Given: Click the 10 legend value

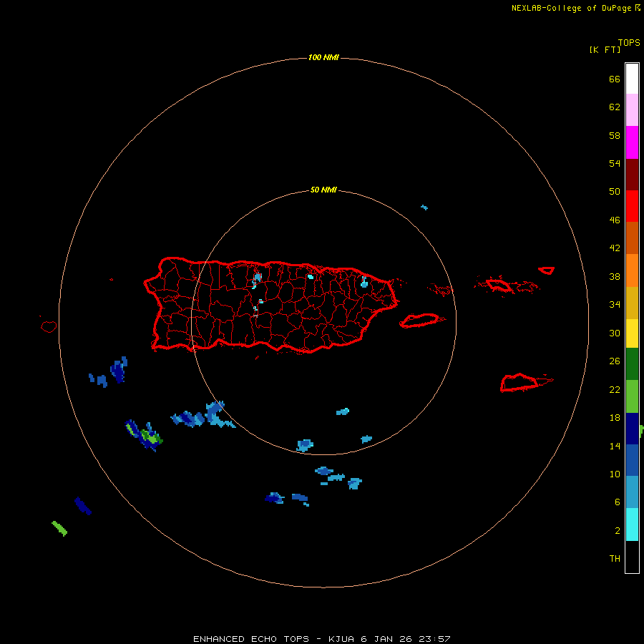Looking at the screenshot, I should pyautogui.click(x=615, y=474).
